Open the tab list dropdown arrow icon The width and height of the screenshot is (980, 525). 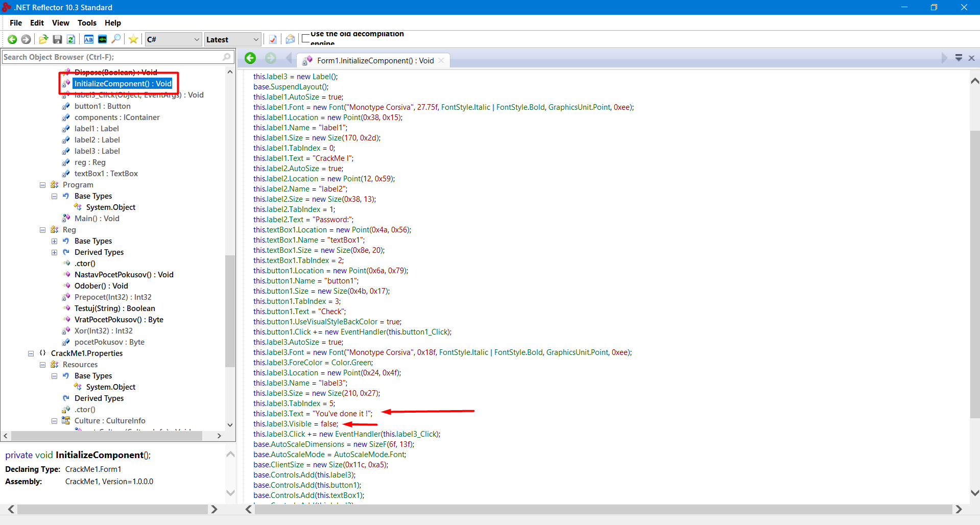pyautogui.click(x=959, y=58)
